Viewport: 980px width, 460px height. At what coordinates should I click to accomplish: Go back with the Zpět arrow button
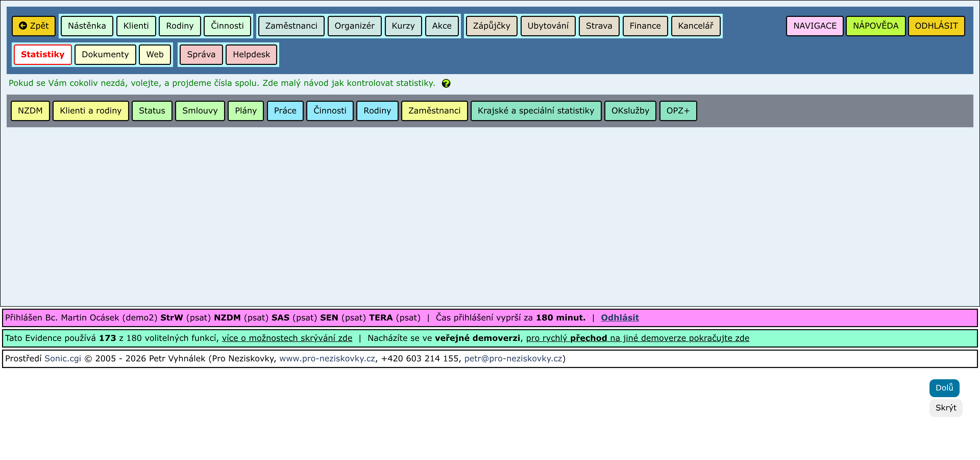[33, 26]
